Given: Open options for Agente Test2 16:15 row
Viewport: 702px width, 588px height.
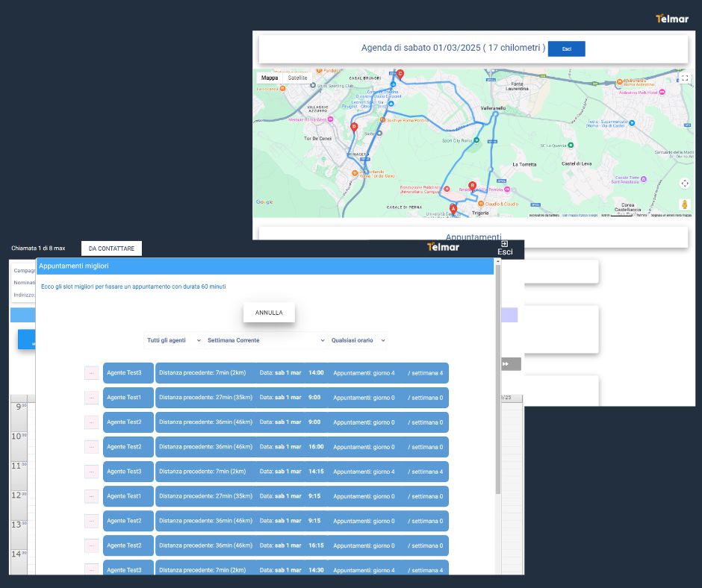Looking at the screenshot, I should pos(91,545).
